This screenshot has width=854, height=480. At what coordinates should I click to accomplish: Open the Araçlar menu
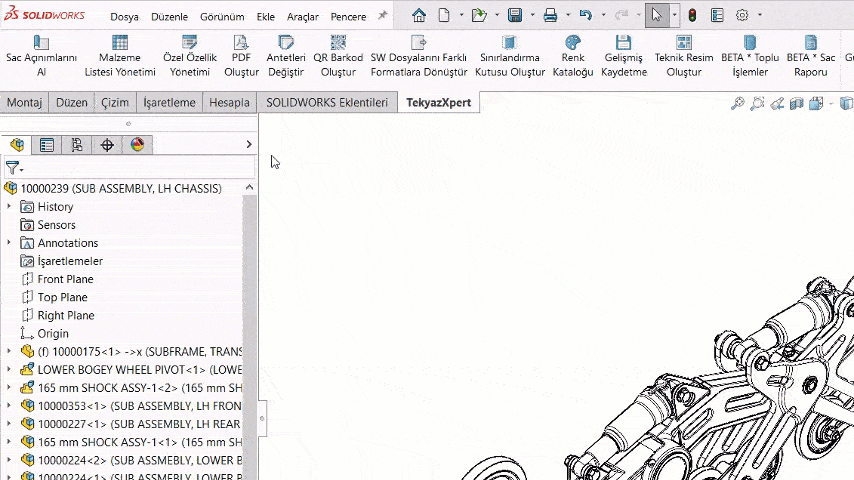tap(303, 17)
